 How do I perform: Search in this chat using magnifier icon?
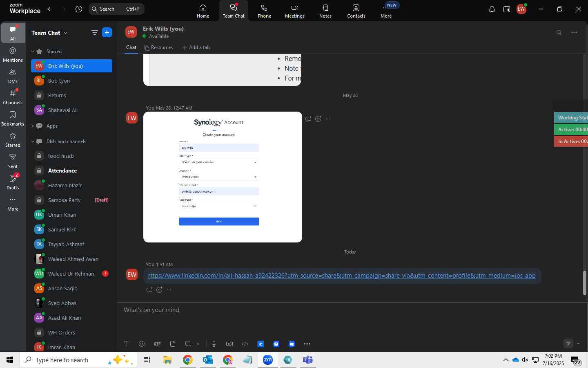[559, 32]
